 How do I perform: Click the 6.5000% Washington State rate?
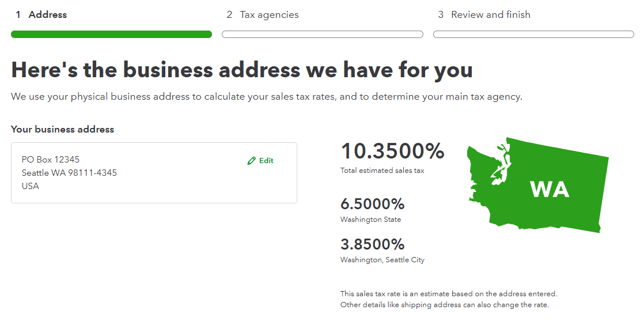tap(373, 204)
